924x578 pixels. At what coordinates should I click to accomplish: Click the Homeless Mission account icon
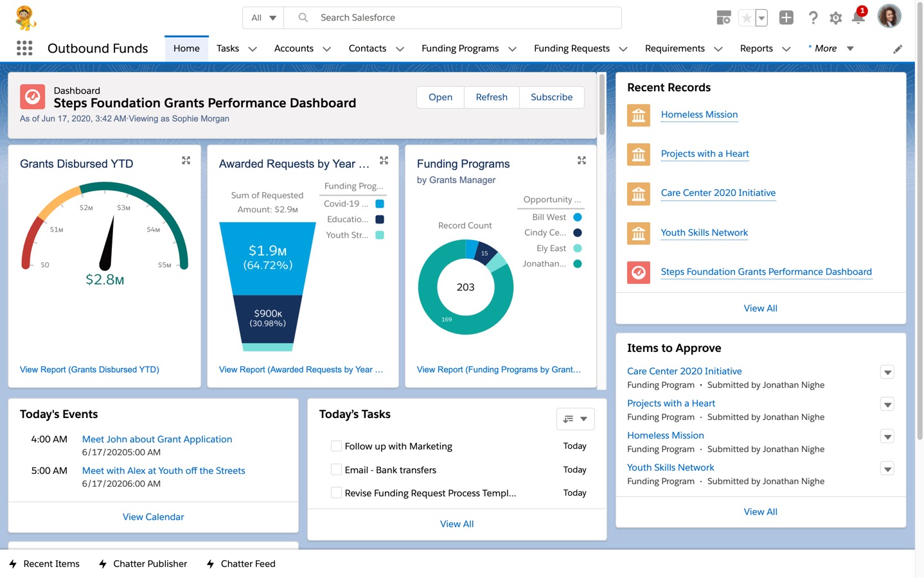click(639, 116)
